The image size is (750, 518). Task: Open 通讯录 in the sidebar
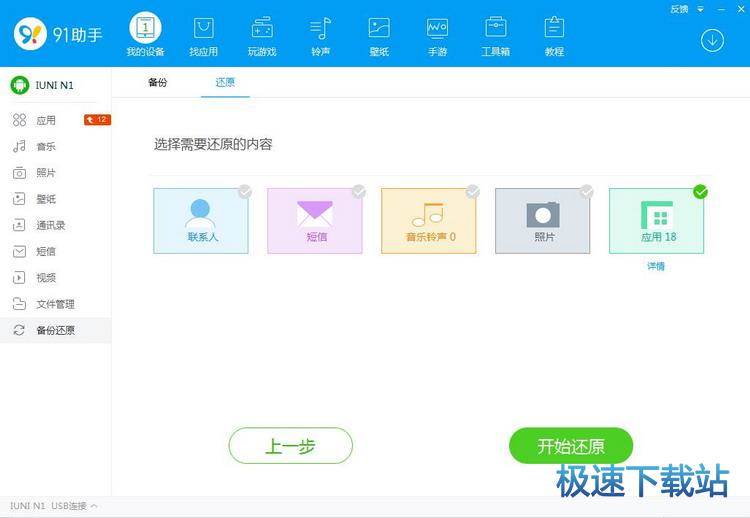[x=55, y=225]
